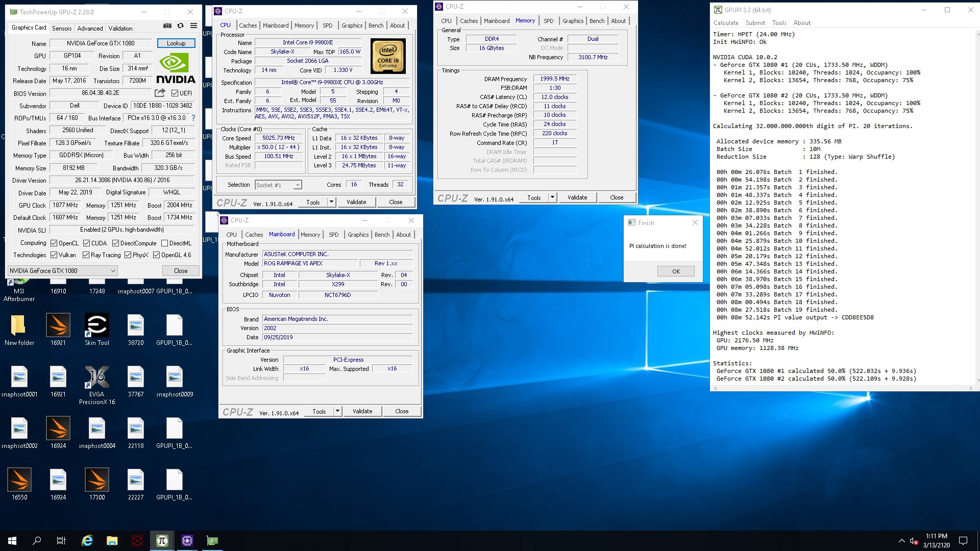The image size is (980, 551).
Task: Select the 22227 desktop file icon
Action: 136,484
